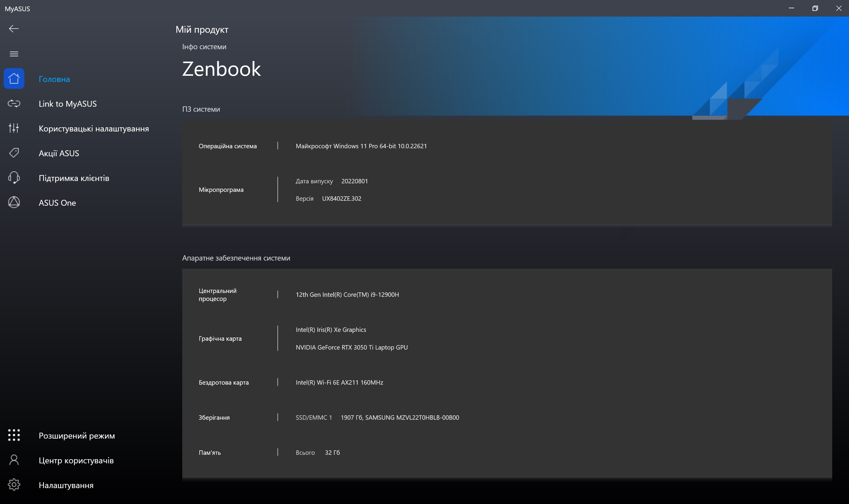Switch to Розширений режим
Image resolution: width=849 pixels, height=504 pixels.
(77, 436)
